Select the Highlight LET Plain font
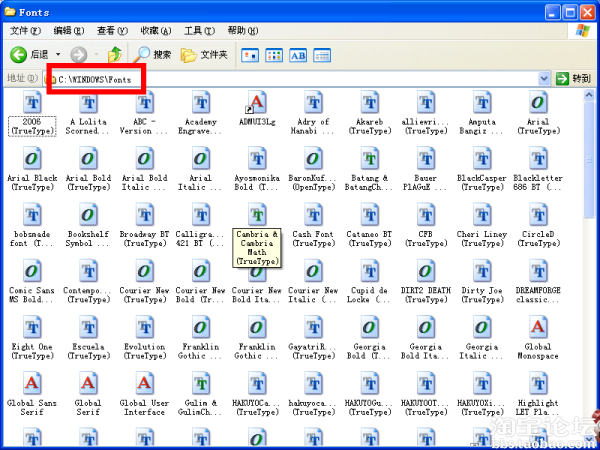Viewport: 600px width, 450px height. [538, 395]
